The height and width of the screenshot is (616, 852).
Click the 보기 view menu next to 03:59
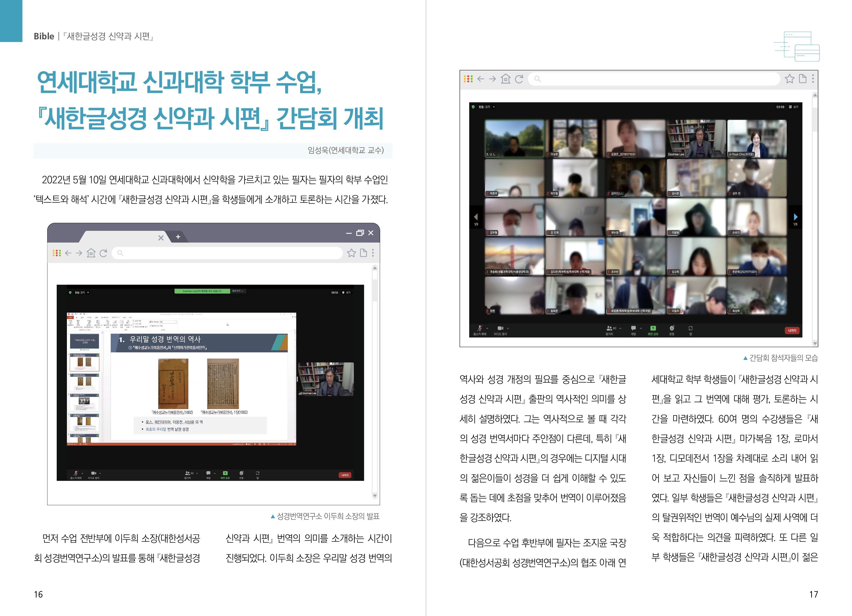point(793,107)
